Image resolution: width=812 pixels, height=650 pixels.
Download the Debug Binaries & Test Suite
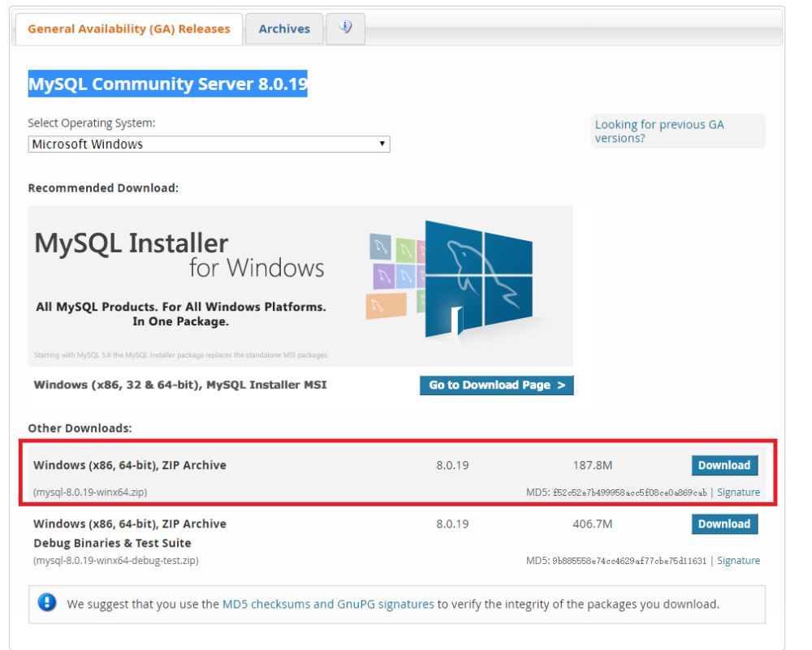click(x=723, y=523)
